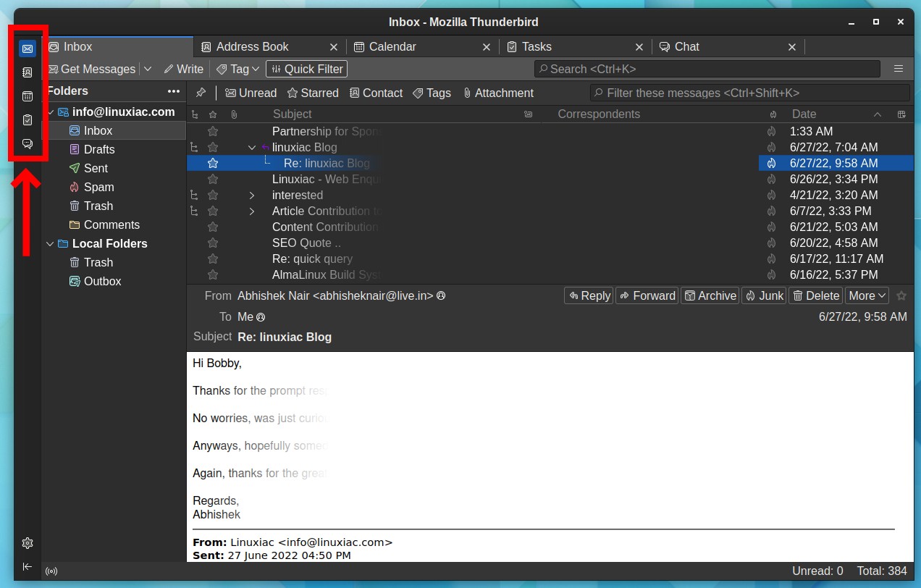Viewport: 921px width, 588px height.
Task: Open Mail in the spaces toolbar
Action: tap(28, 49)
